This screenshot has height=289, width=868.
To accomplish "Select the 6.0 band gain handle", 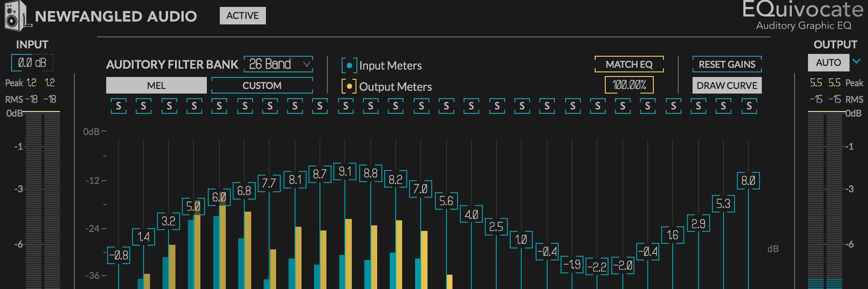I will (219, 197).
